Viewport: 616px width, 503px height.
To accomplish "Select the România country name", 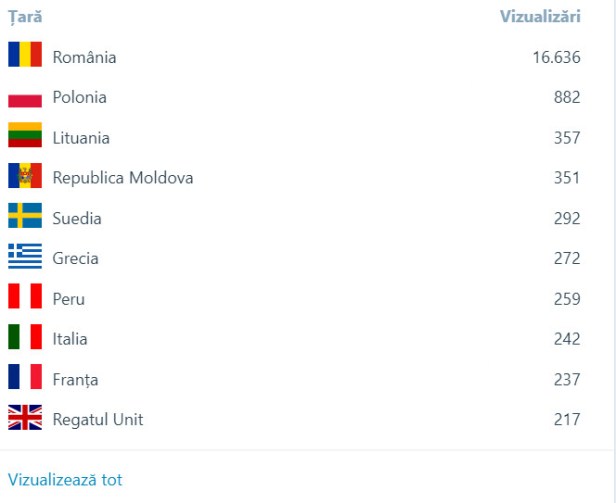I will (84, 57).
